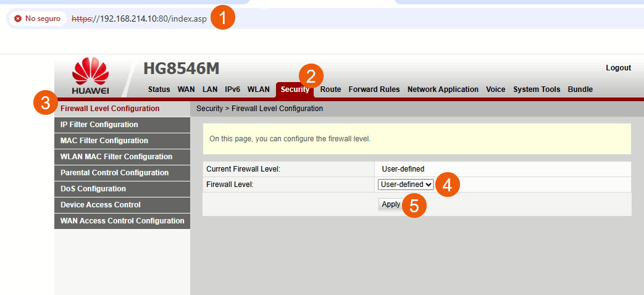
Task: Open the Forward Rules tab
Action: [374, 89]
